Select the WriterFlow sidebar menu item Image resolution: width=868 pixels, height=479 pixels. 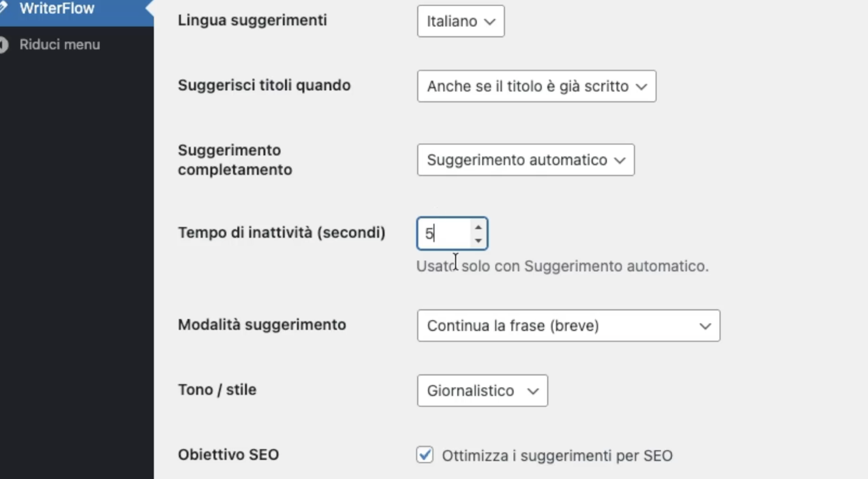coord(57,9)
